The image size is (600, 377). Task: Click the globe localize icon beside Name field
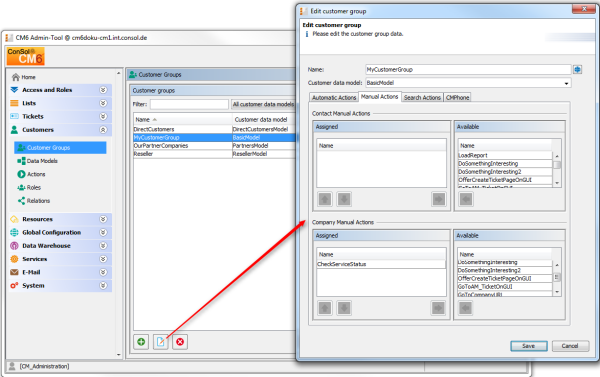577,70
